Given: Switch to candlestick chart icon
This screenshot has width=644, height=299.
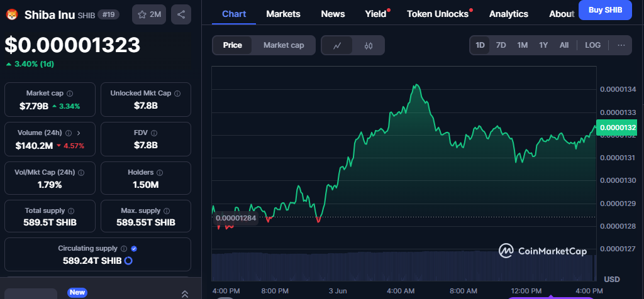Looking at the screenshot, I should tap(369, 45).
